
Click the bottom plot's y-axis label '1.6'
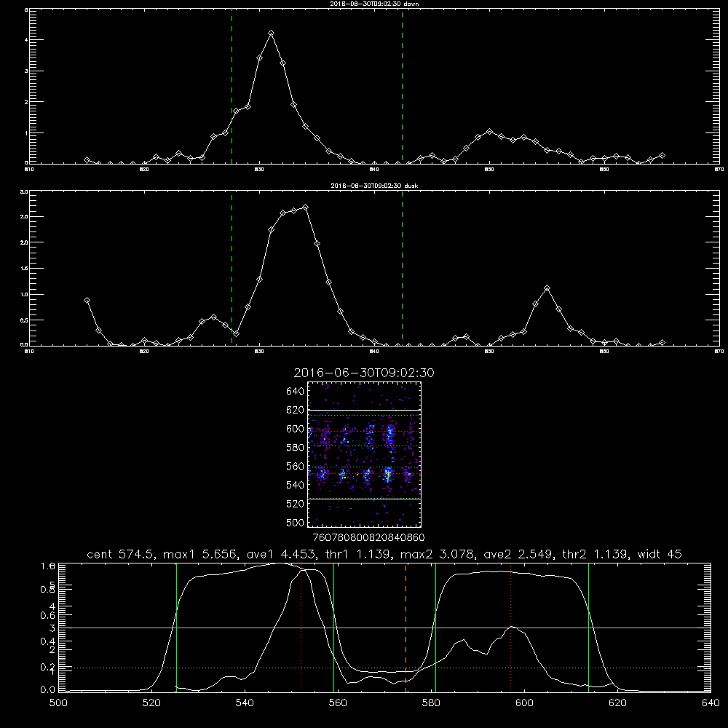click(x=48, y=566)
